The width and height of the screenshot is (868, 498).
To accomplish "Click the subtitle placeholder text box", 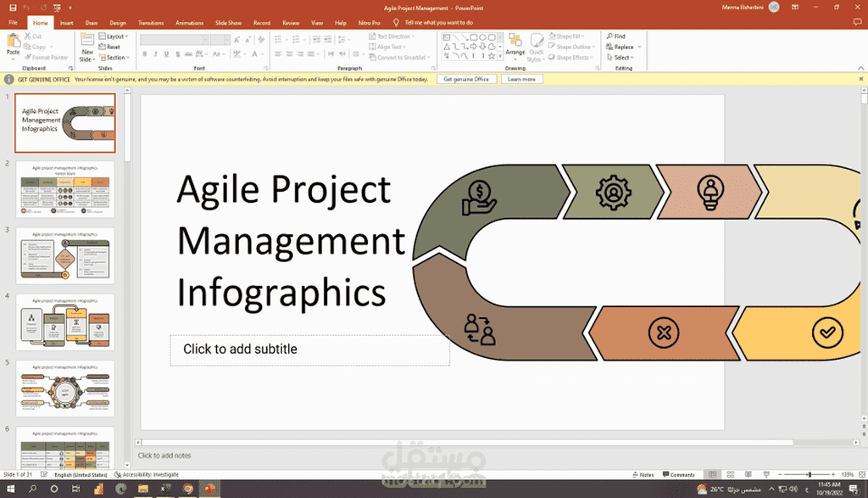I will (310, 350).
